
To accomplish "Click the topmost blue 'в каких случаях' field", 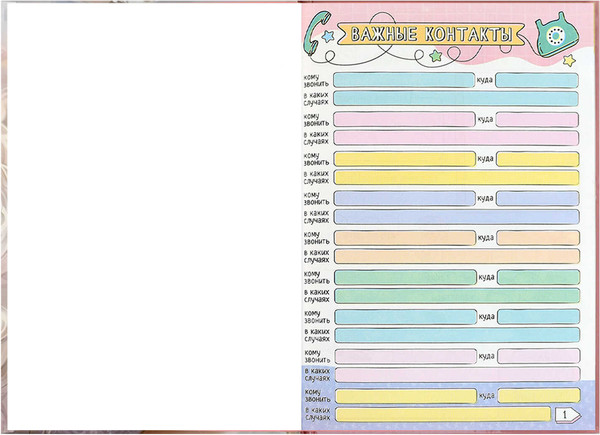I will (x=455, y=99).
